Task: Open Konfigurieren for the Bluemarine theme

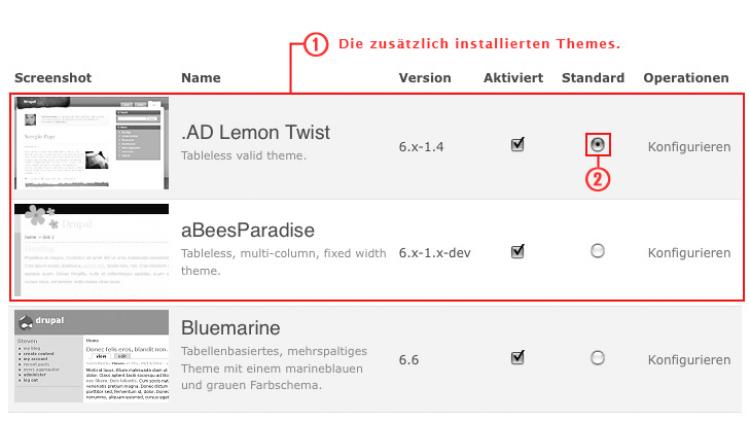Action: 688,359
